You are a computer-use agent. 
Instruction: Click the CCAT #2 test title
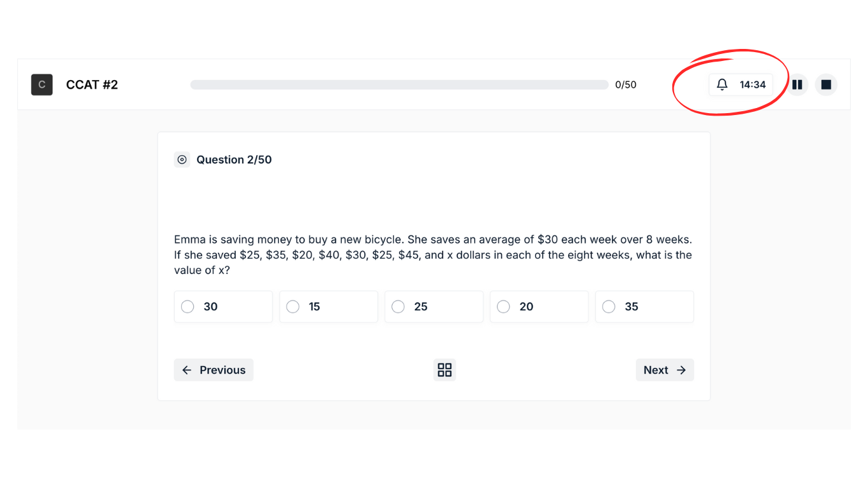[92, 85]
